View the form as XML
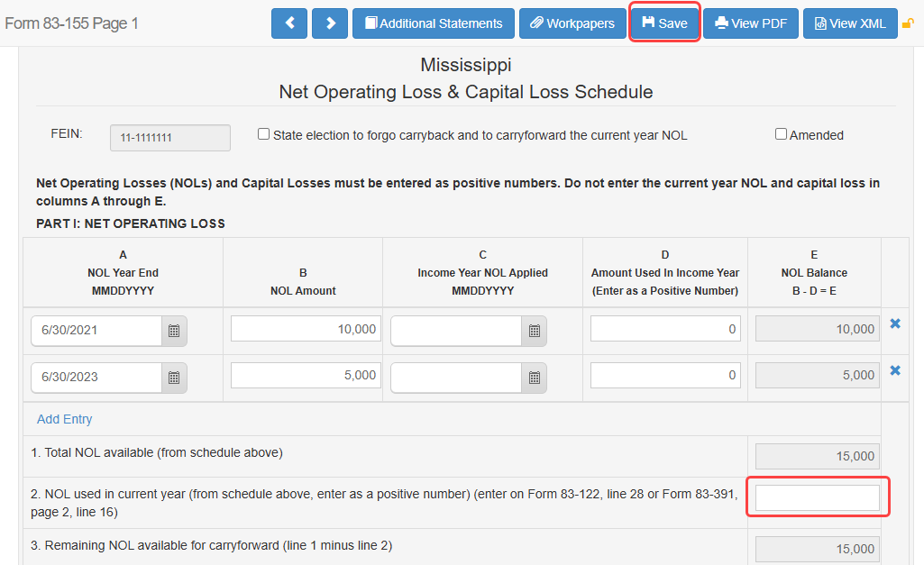 (850, 23)
